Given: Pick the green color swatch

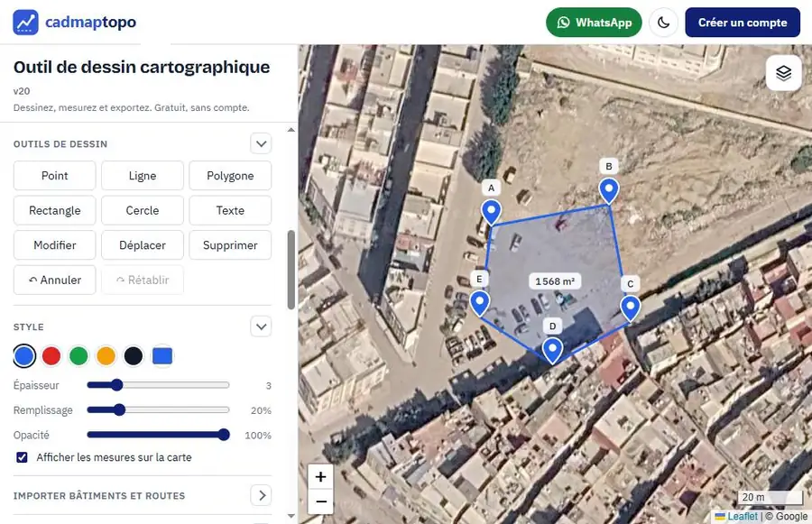Looking at the screenshot, I should 78,355.
